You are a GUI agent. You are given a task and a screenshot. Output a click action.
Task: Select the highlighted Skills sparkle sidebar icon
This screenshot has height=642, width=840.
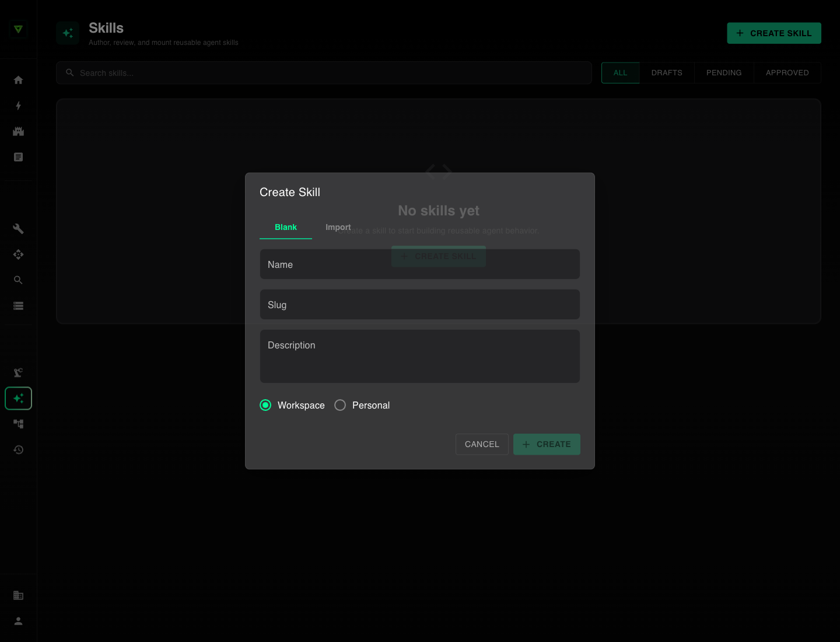[18, 398]
